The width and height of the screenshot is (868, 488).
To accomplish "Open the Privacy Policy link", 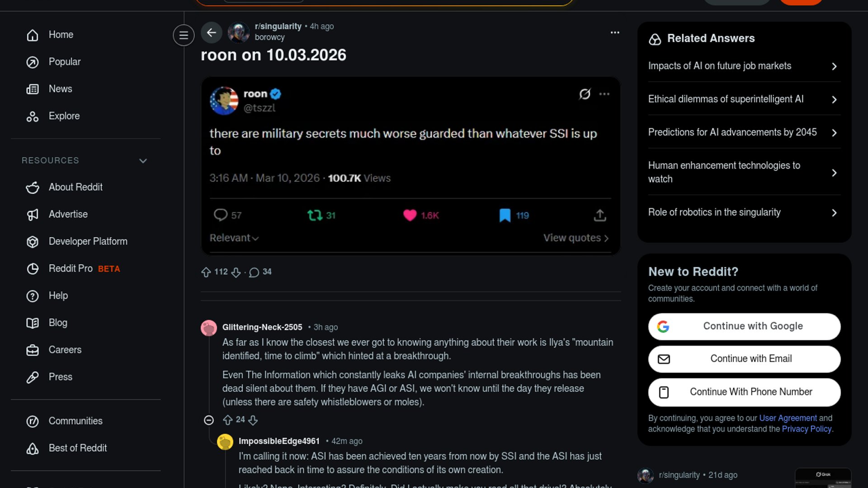I will 807,429.
